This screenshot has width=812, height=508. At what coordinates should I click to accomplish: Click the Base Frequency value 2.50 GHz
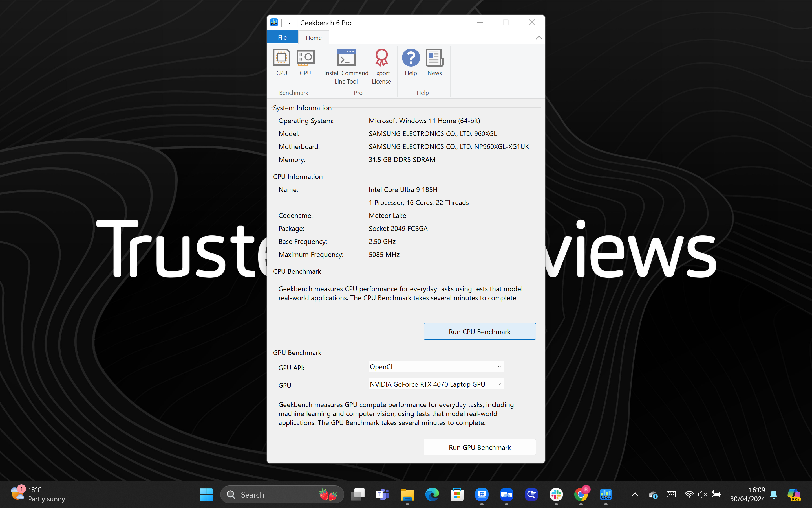(382, 241)
